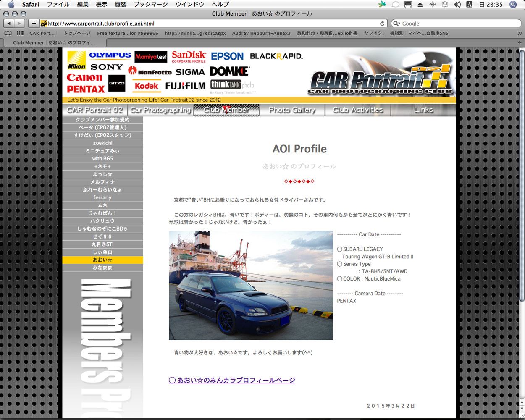The width and height of the screenshot is (525, 420).
Task: Click the Gitzo logo in the banner
Action: click(x=117, y=83)
